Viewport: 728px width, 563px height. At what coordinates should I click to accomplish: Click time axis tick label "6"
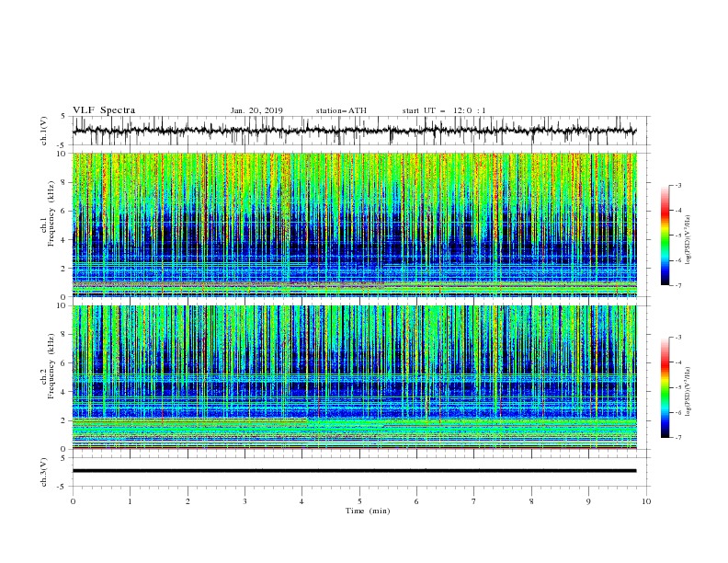(416, 501)
